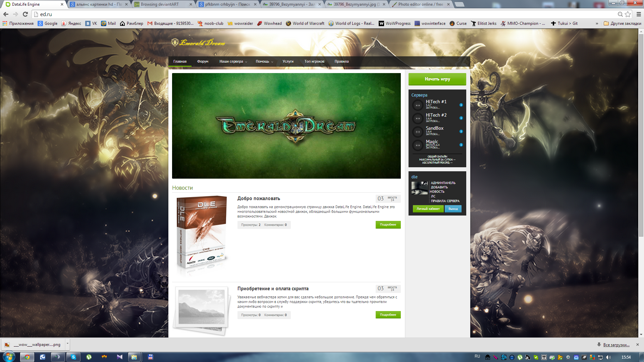Open the Добро пожаловать news title
The width and height of the screenshot is (644, 362).
click(259, 198)
